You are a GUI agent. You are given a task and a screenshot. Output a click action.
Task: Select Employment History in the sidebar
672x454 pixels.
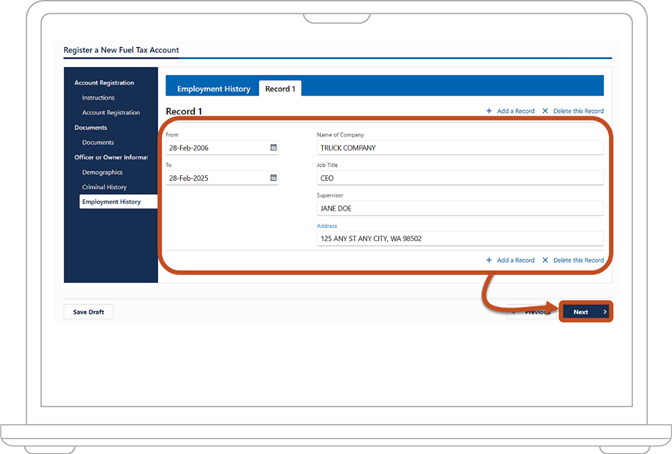pos(118,201)
